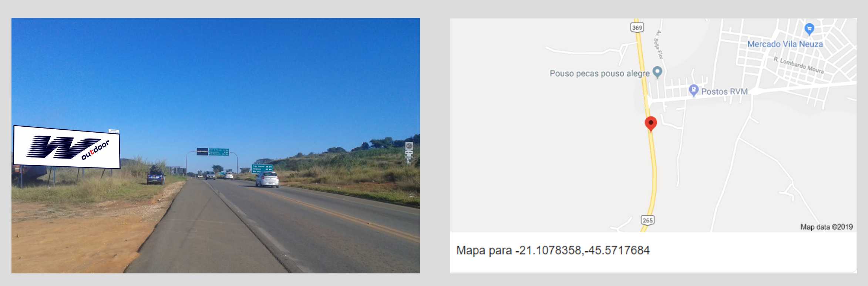The height and width of the screenshot is (286, 868).
Task: Click the Pouso pecas pouso alegre marker
Action: point(657,72)
